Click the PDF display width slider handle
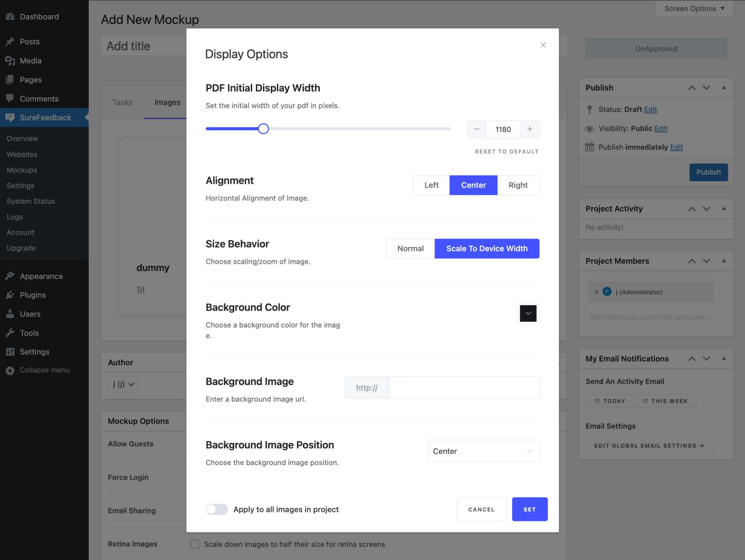Image resolution: width=745 pixels, height=560 pixels. click(x=263, y=128)
